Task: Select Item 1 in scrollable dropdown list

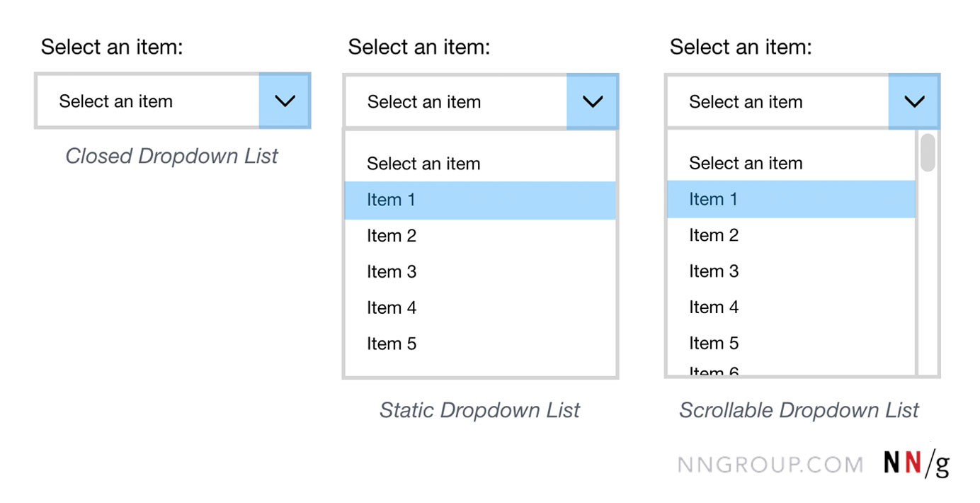Action: (790, 200)
